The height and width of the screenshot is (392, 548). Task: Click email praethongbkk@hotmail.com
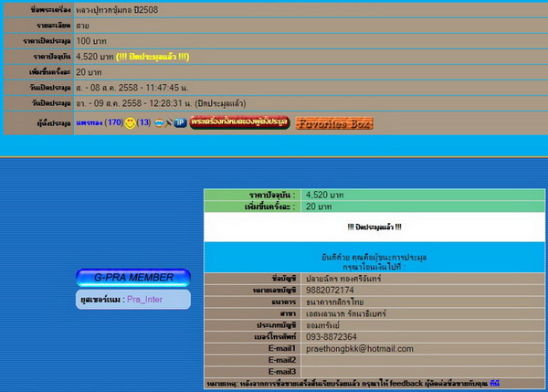point(360,349)
